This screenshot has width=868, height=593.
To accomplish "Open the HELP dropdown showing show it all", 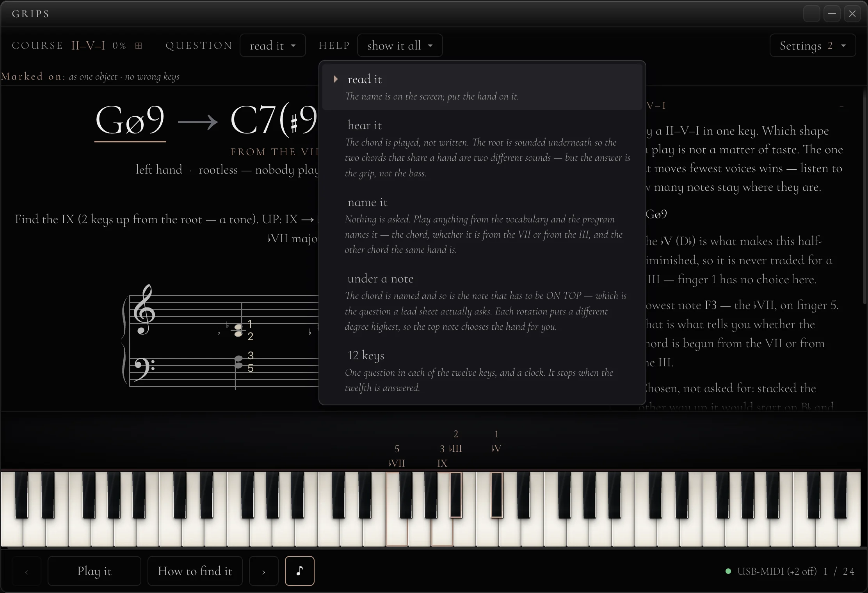I will click(400, 45).
